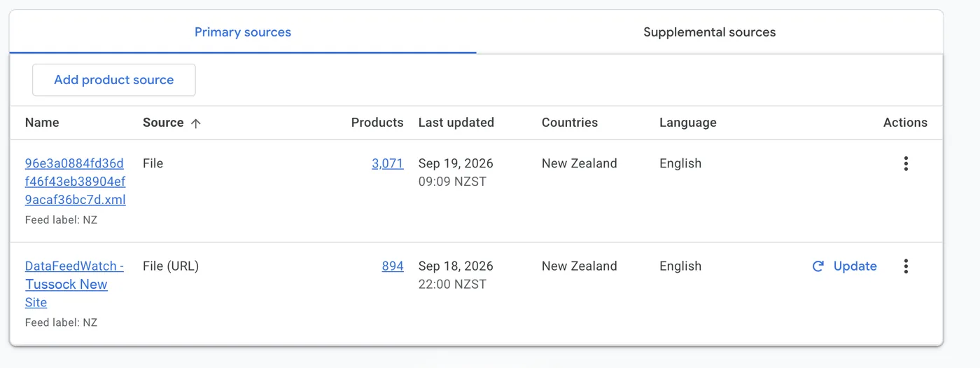
Task: Open three-dot actions menu for the XML file source
Action: (x=906, y=163)
